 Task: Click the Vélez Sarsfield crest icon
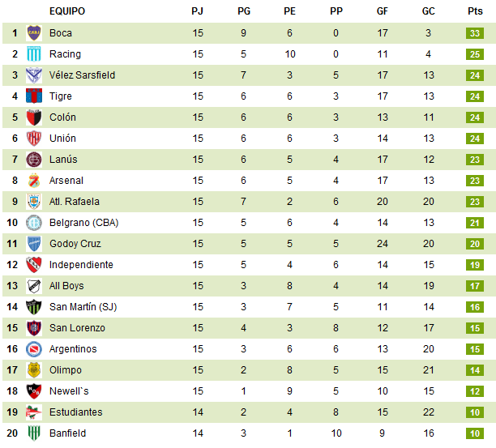34,75
